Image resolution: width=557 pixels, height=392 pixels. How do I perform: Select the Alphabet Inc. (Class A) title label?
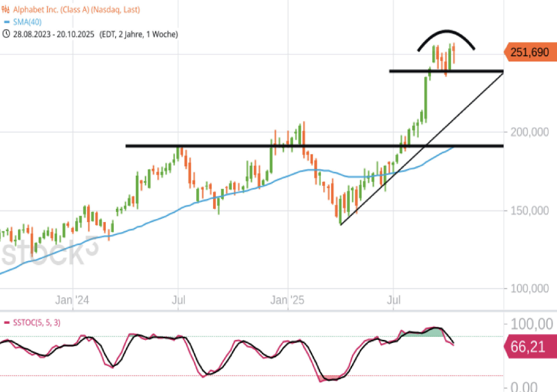click(x=77, y=10)
